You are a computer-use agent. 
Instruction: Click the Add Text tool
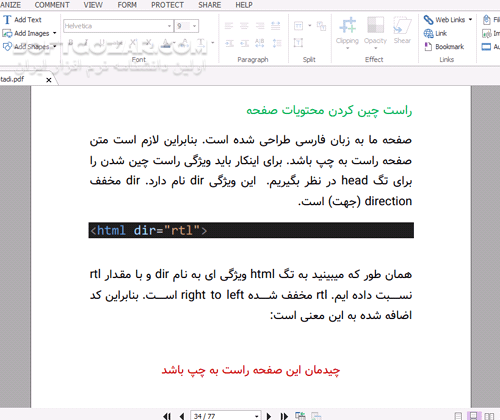(x=22, y=20)
